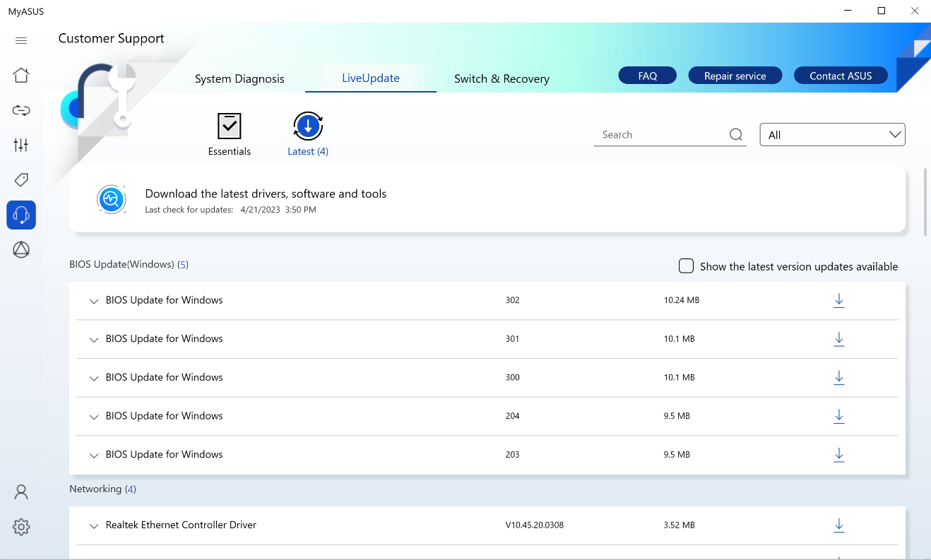Click the check-for-updates pulse icon
931x560 pixels.
(111, 199)
